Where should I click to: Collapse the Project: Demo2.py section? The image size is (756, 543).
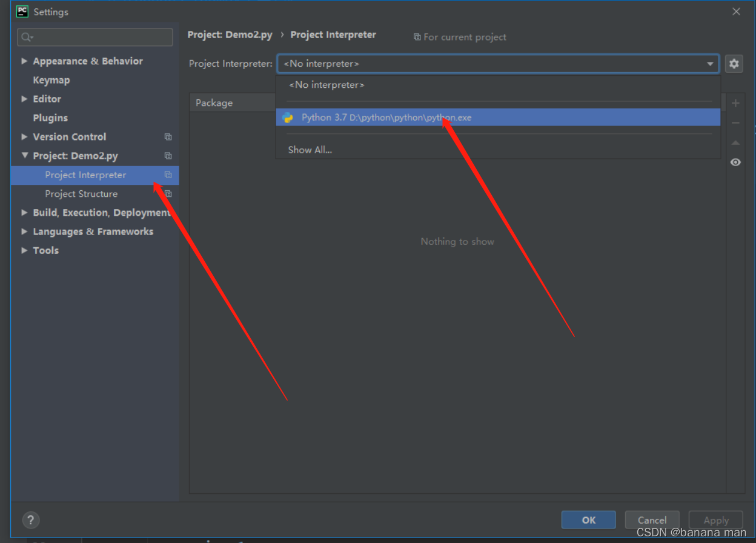pos(24,156)
